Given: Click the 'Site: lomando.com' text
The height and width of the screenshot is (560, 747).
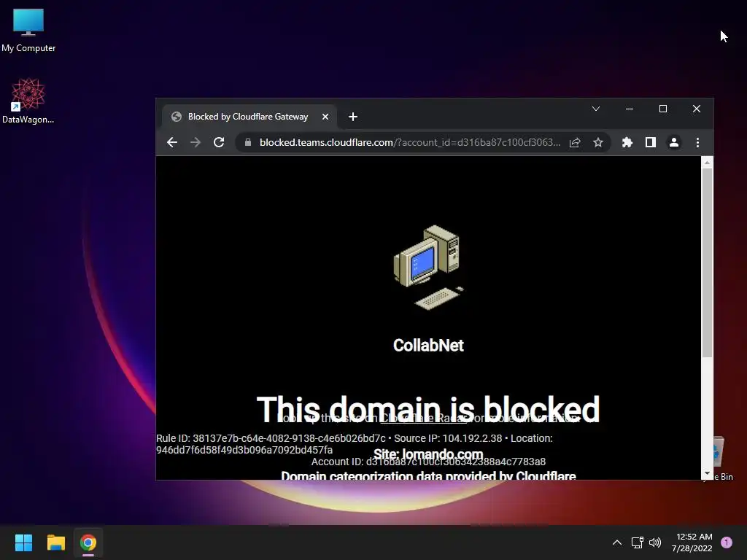Looking at the screenshot, I should click(428, 454).
